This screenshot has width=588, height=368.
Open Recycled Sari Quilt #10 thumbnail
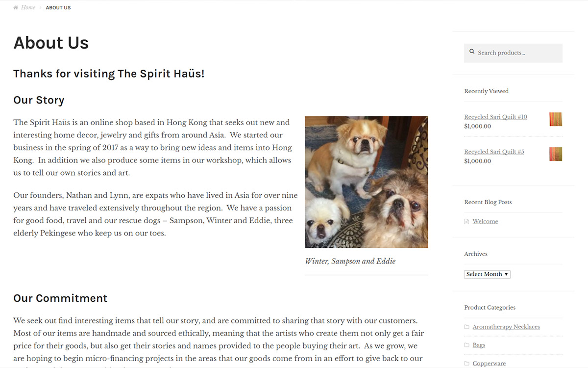point(556,119)
